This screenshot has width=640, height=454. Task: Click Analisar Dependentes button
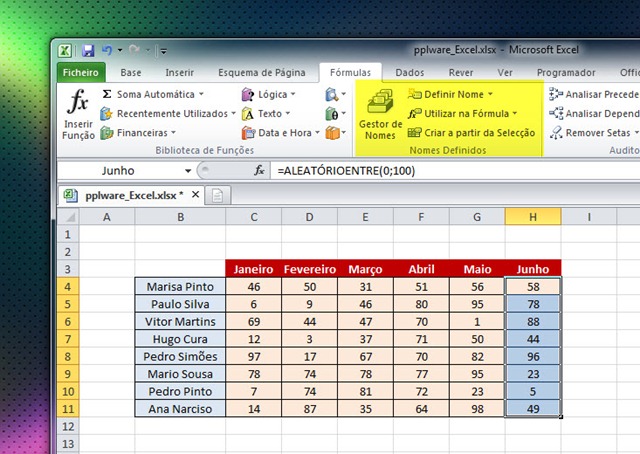pos(594,114)
